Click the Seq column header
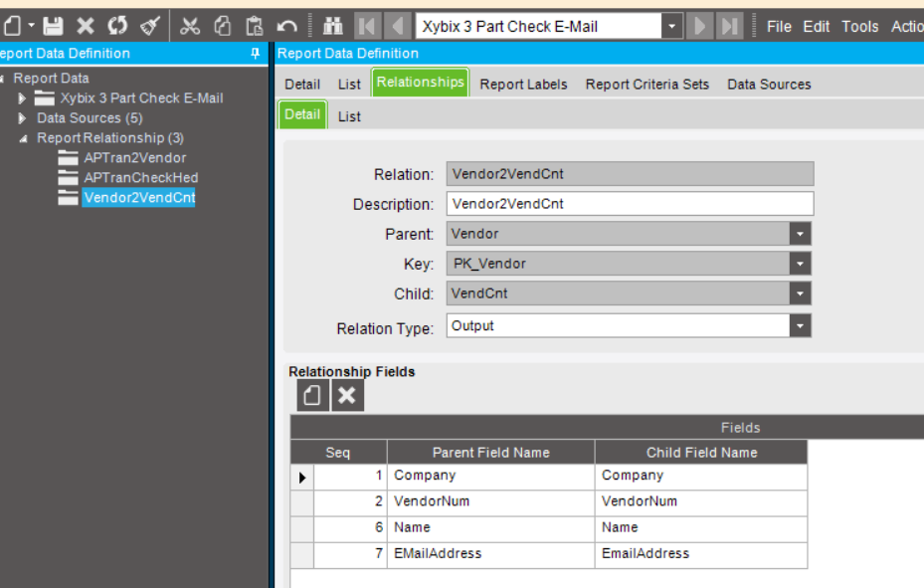 tap(338, 453)
